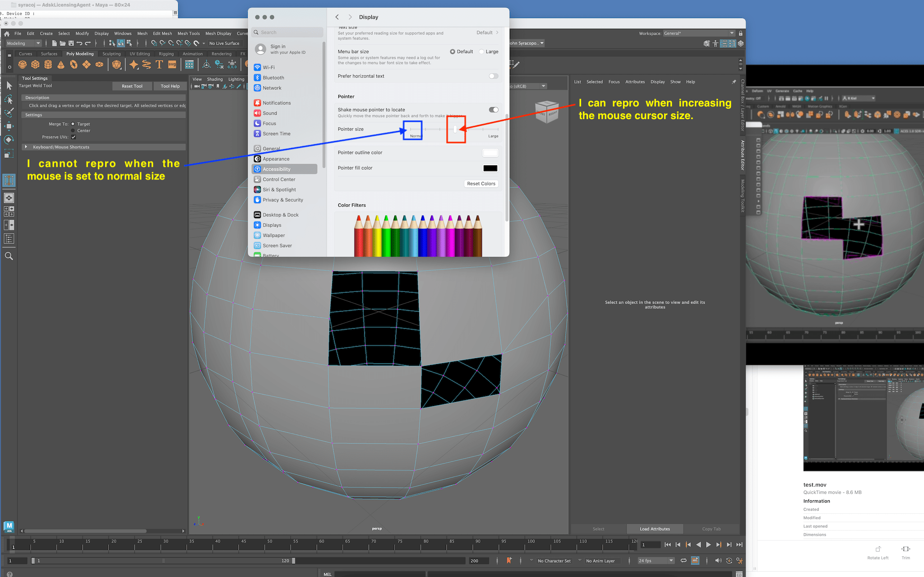Create a polygon sphere from the shelf
The height and width of the screenshot is (577, 924).
(x=22, y=65)
